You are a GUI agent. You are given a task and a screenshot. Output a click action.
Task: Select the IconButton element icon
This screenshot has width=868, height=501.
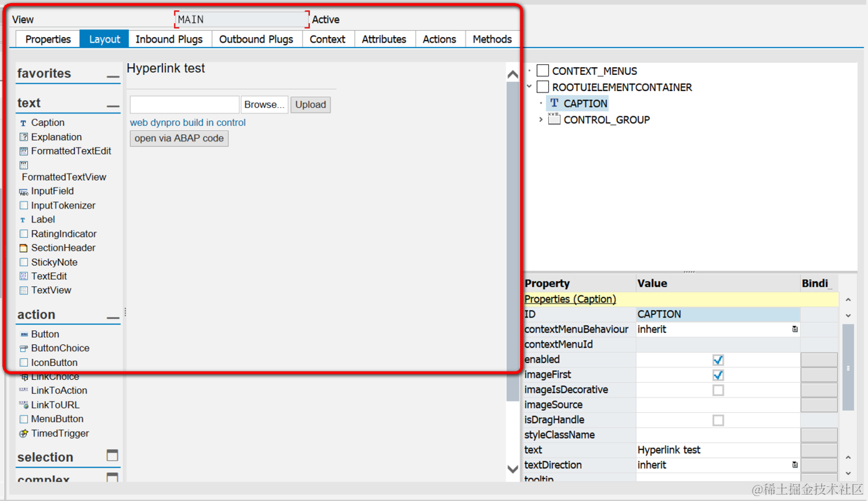click(24, 362)
